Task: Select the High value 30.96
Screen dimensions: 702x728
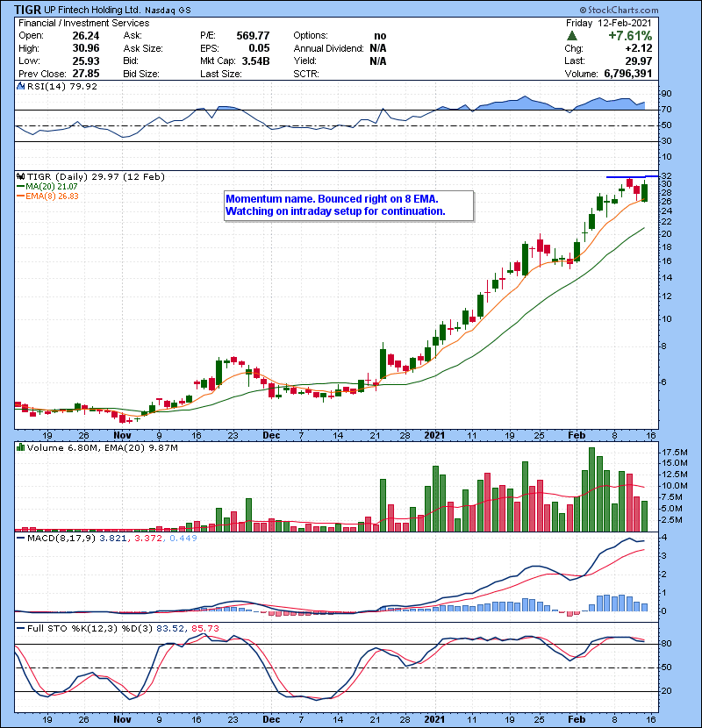Action: click(86, 48)
